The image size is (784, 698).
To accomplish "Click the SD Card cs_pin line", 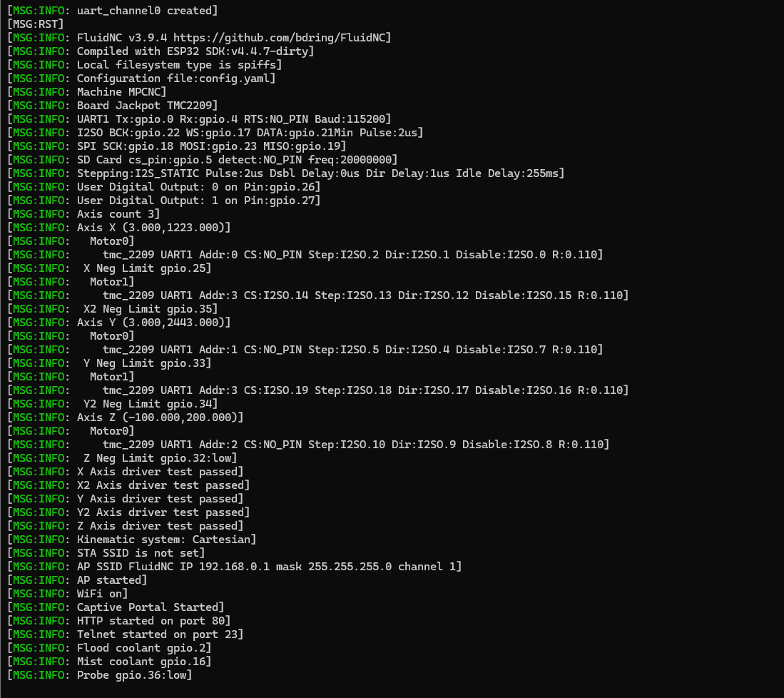I will point(203,160).
